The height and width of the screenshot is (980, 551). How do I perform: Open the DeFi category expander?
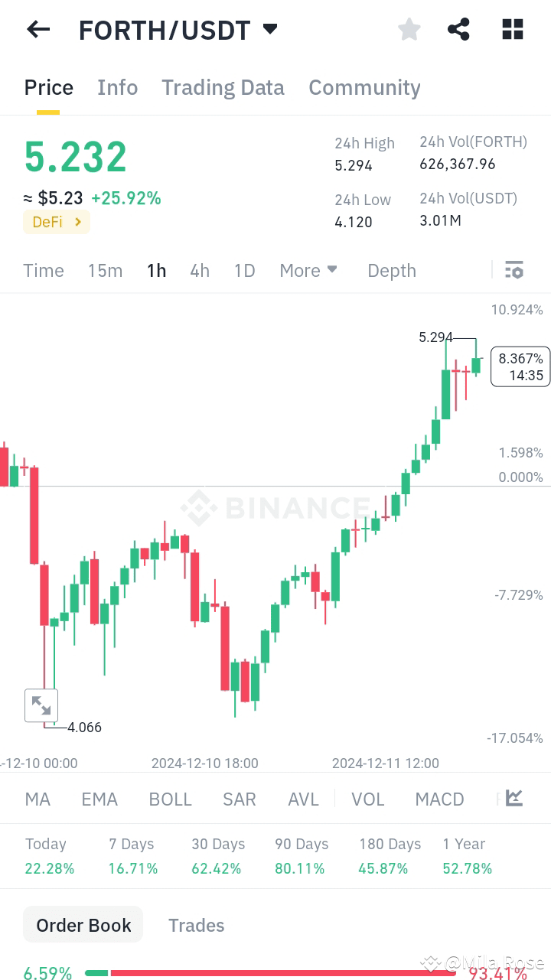click(x=56, y=222)
